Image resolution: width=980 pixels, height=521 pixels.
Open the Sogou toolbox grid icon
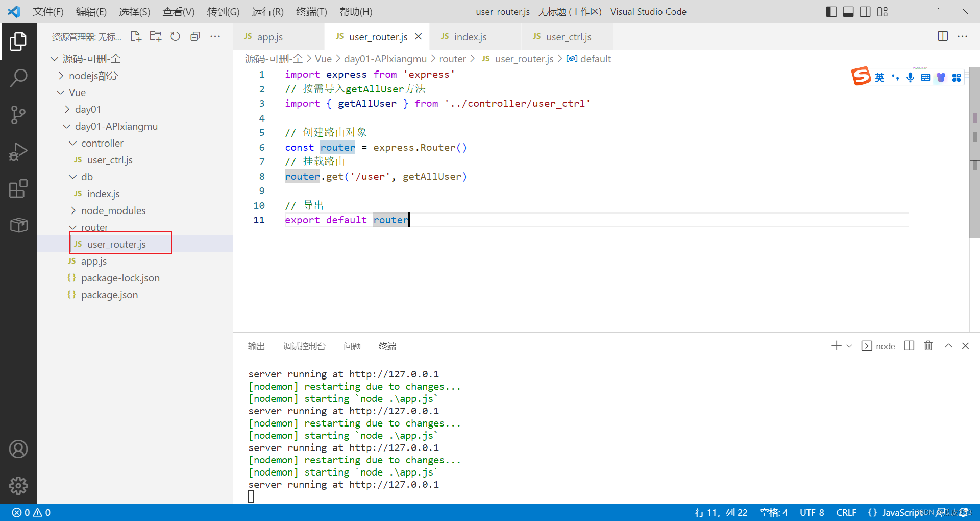coord(957,77)
